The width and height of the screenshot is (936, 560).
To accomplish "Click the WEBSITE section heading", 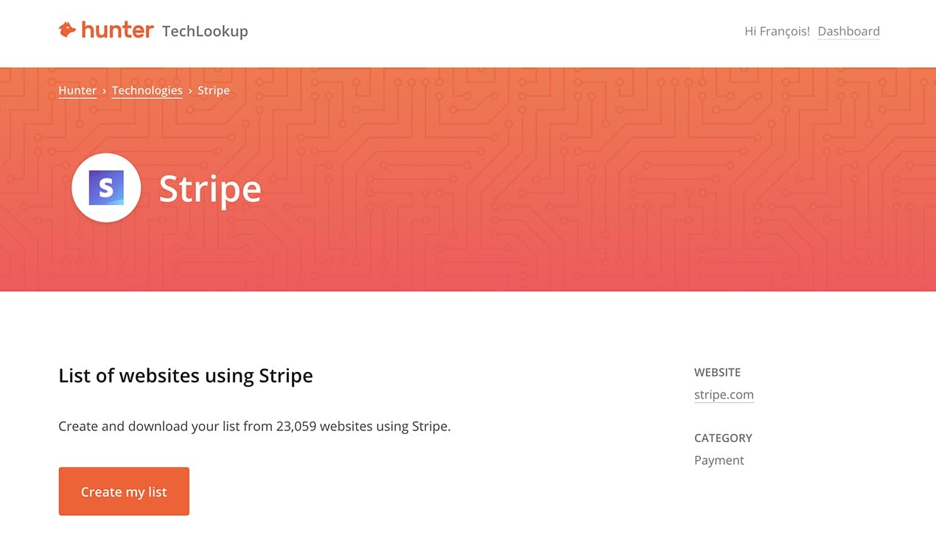I will coord(717,372).
